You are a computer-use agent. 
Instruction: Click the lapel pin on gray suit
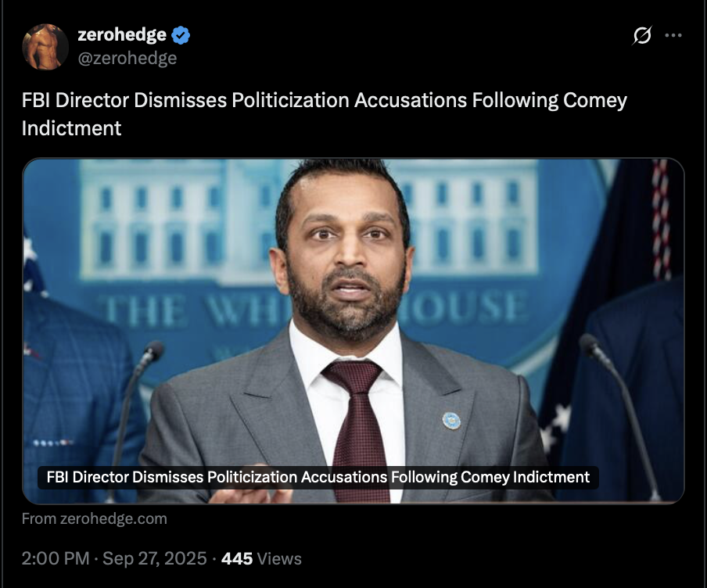pyautogui.click(x=451, y=420)
